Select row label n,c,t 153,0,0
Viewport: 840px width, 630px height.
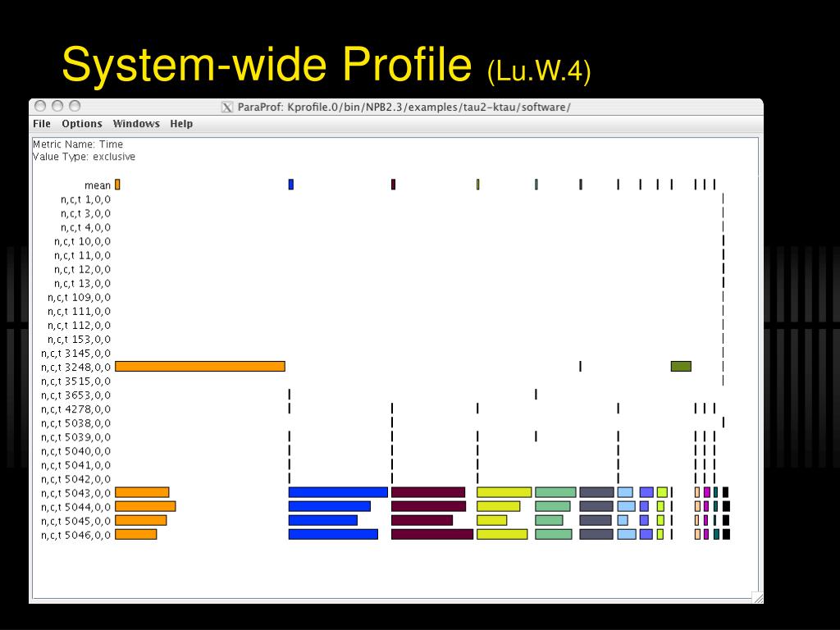coord(80,339)
